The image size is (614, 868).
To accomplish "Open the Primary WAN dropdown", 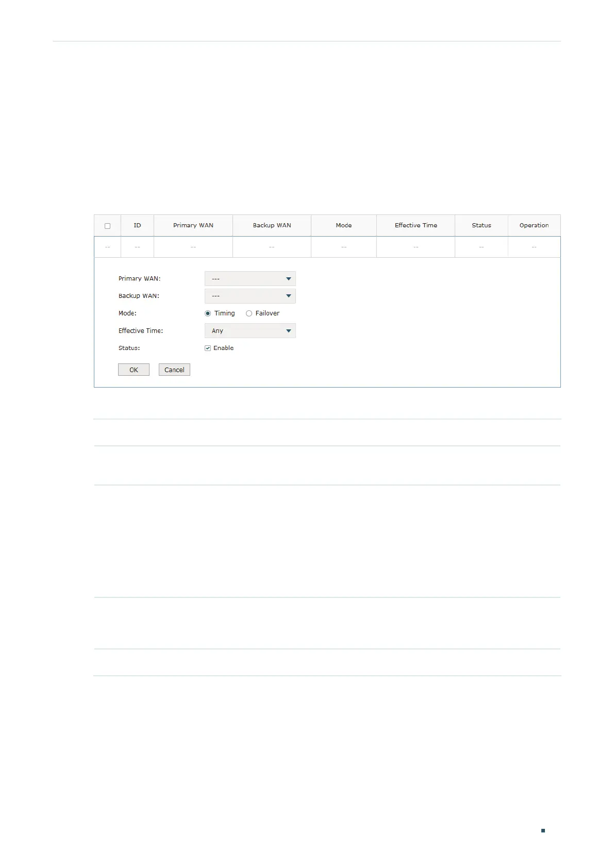I will pos(250,279).
